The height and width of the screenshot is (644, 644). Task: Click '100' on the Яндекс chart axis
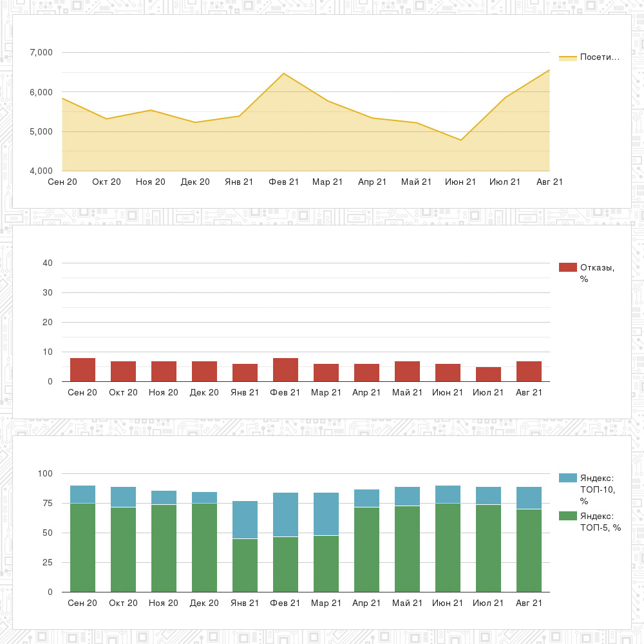45,473
